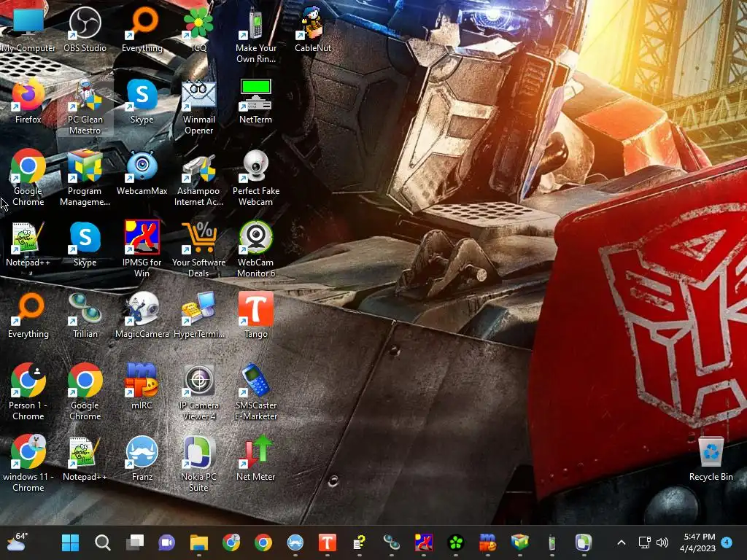The height and width of the screenshot is (560, 747).
Task: Switch to Franz window on the taskbar
Action: click(x=295, y=542)
